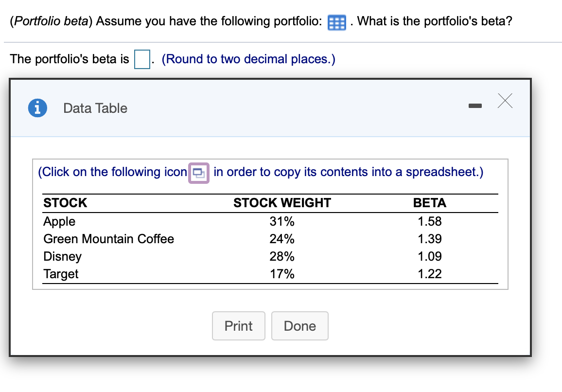
Task: Click the Green Mountain Coffee stock name
Action: pos(108,239)
